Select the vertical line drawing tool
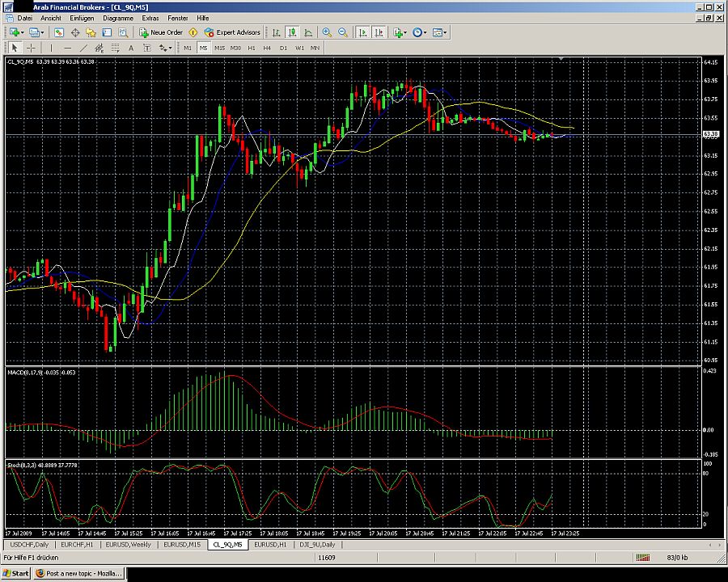The image size is (728, 582). pyautogui.click(x=52, y=48)
